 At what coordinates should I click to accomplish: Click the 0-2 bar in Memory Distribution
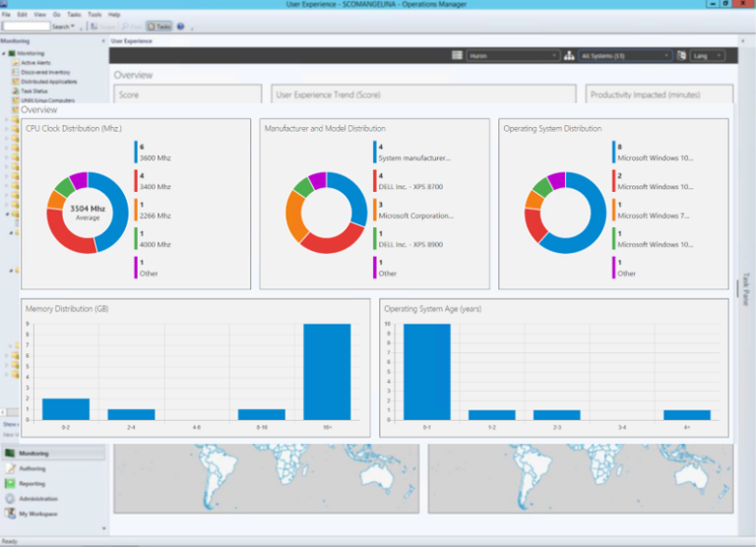pyautogui.click(x=66, y=409)
